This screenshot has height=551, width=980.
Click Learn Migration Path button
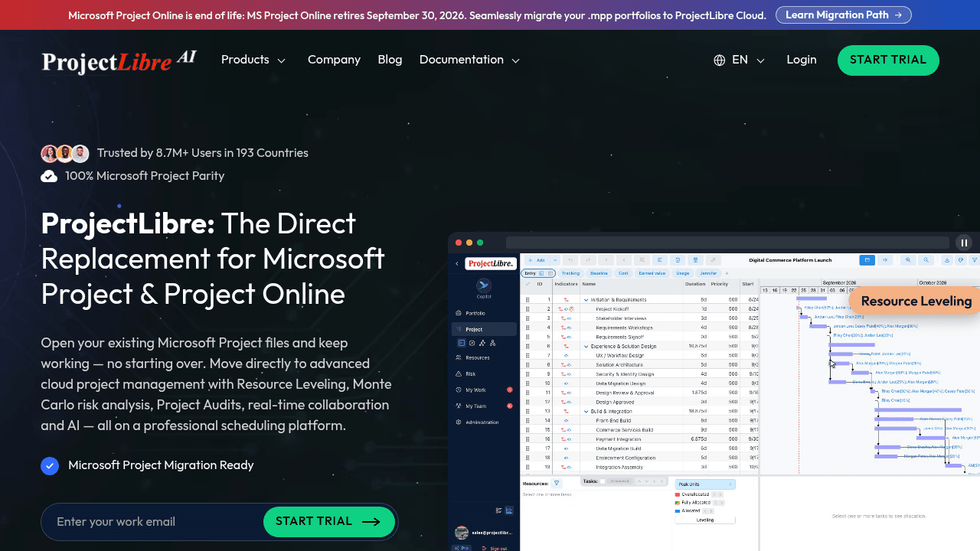pyautogui.click(x=844, y=15)
